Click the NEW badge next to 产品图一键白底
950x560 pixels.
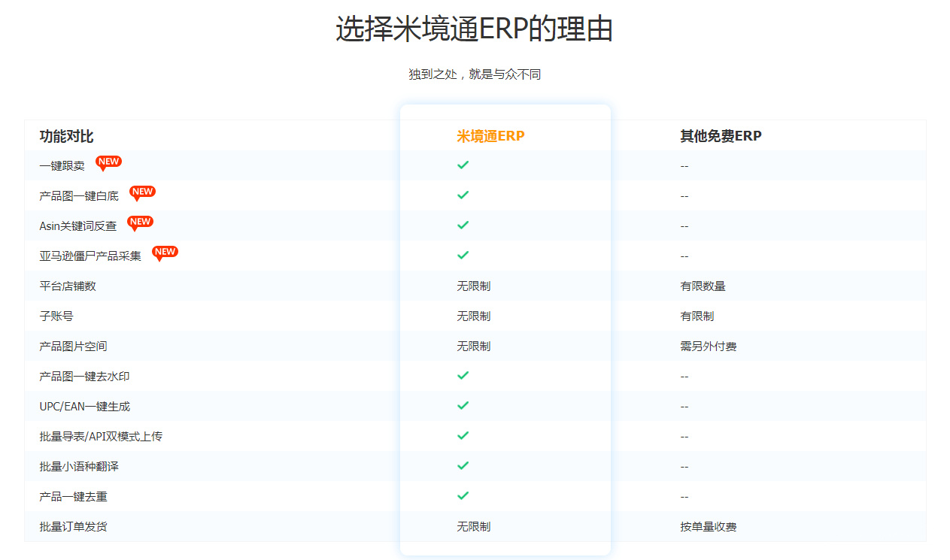point(142,192)
